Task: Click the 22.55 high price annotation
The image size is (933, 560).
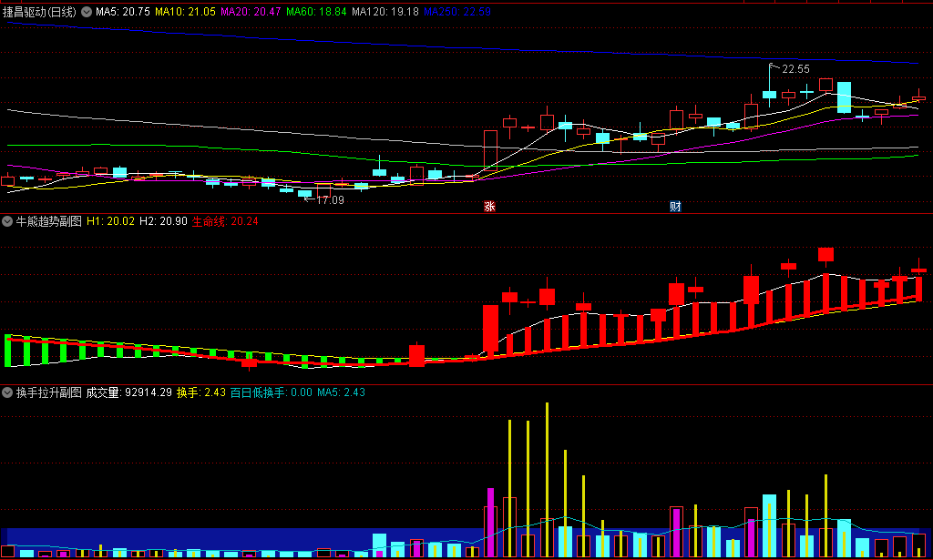Action: coord(795,69)
